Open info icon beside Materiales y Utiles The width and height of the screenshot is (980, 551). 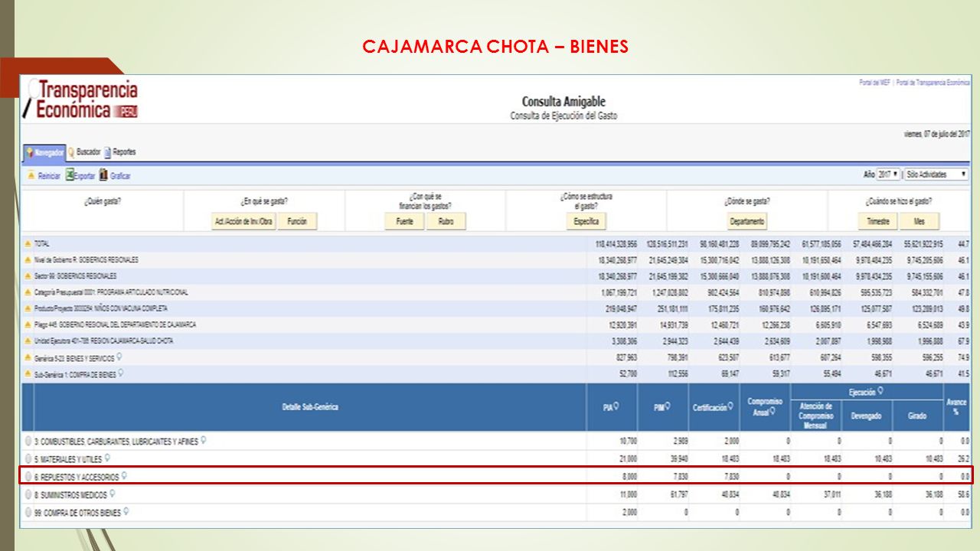[x=108, y=458]
